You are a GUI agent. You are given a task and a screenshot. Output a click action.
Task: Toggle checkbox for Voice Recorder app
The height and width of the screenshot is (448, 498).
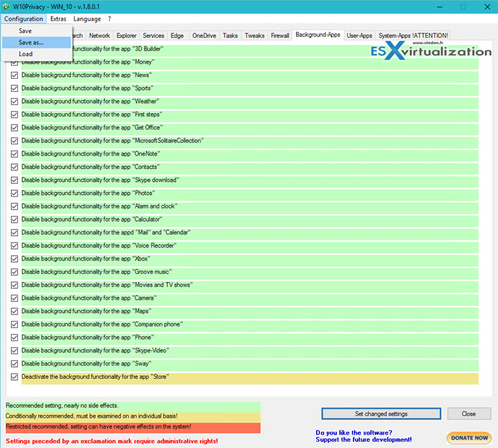(x=15, y=245)
